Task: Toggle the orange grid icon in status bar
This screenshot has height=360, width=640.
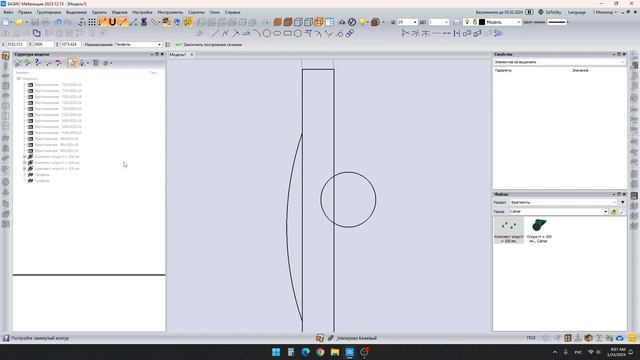Action: (568, 338)
